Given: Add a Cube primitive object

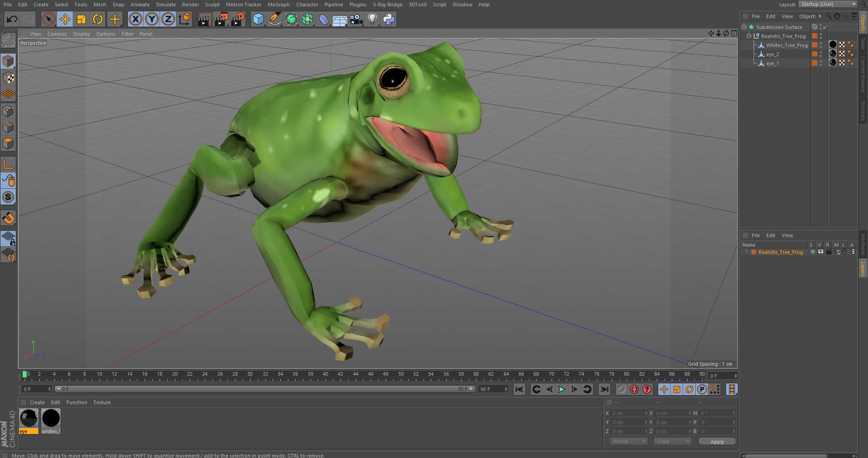Looking at the screenshot, I should (258, 19).
